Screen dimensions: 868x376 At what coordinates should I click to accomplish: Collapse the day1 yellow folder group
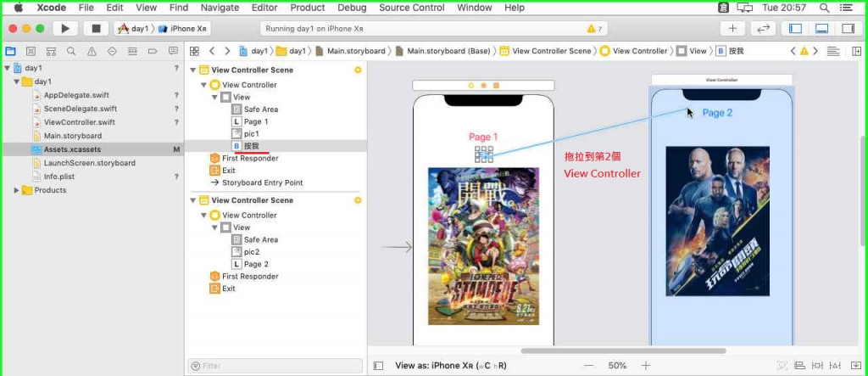[x=17, y=81]
